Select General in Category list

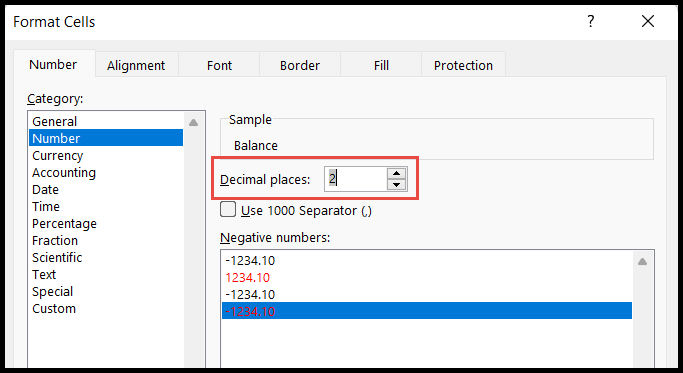(106, 121)
